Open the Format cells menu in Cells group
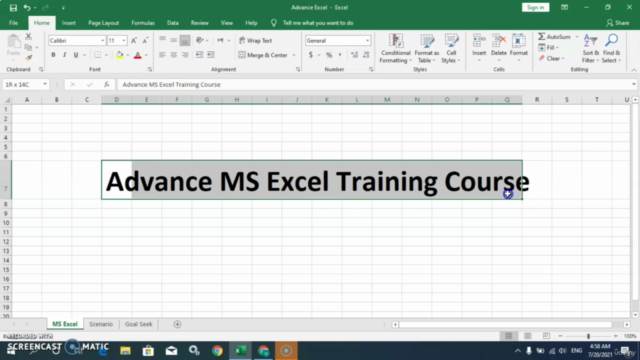The width and height of the screenshot is (640, 360). pyautogui.click(x=518, y=47)
